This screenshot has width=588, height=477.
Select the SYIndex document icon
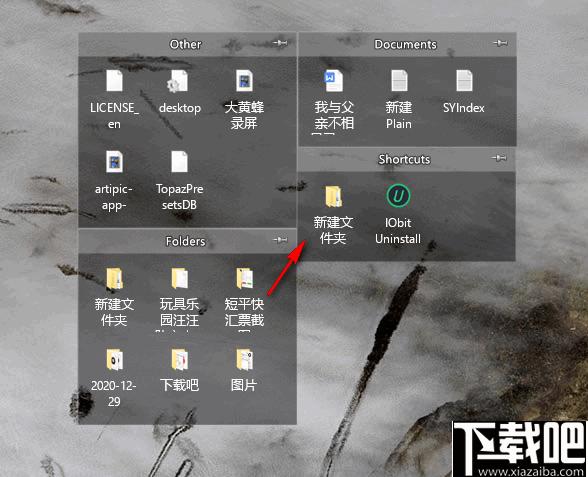point(464,81)
